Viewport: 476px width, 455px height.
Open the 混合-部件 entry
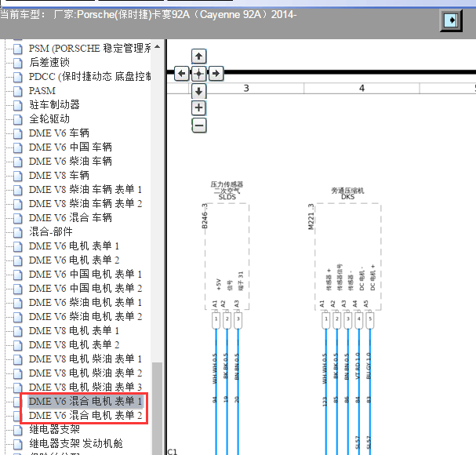51,231
